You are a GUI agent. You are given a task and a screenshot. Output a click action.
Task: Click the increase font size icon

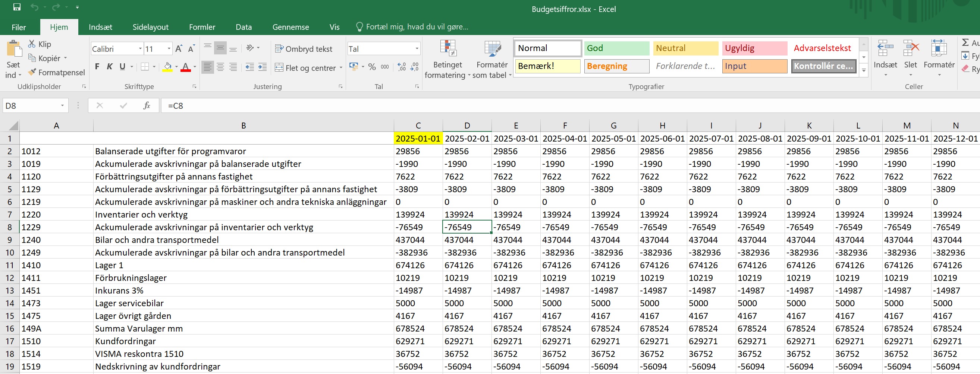coord(178,49)
